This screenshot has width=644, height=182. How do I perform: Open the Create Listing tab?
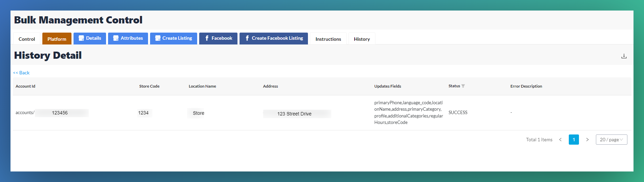(x=173, y=38)
